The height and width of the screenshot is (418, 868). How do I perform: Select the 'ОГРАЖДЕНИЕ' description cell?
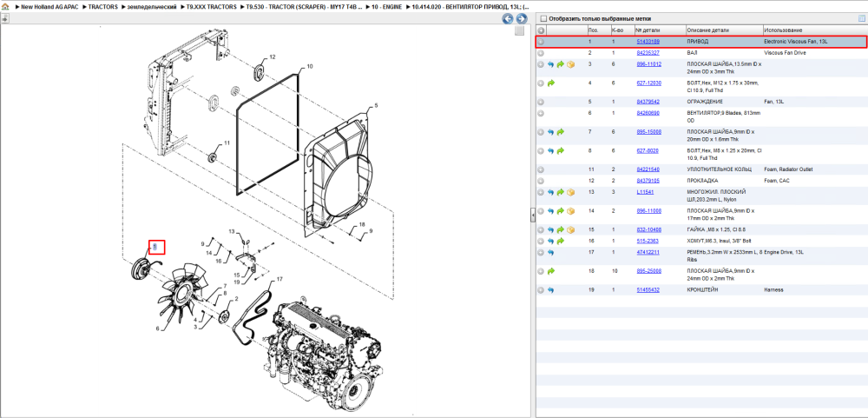tap(705, 102)
